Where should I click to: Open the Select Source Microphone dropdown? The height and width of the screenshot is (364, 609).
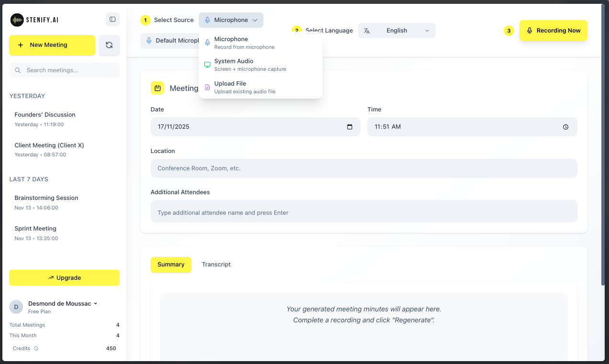point(231,20)
